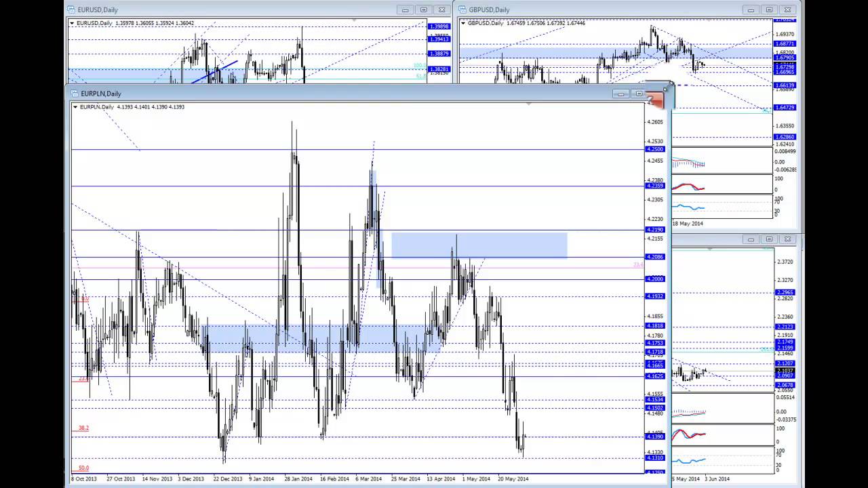The width and height of the screenshot is (868, 488).
Task: Close the GBPUSD,Daily chart window
Action: click(787, 9)
